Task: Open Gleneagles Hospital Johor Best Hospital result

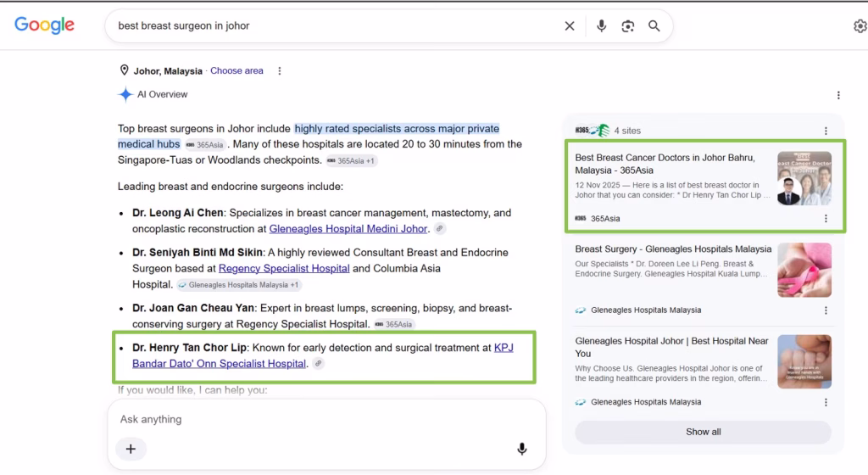Action: coord(671,347)
